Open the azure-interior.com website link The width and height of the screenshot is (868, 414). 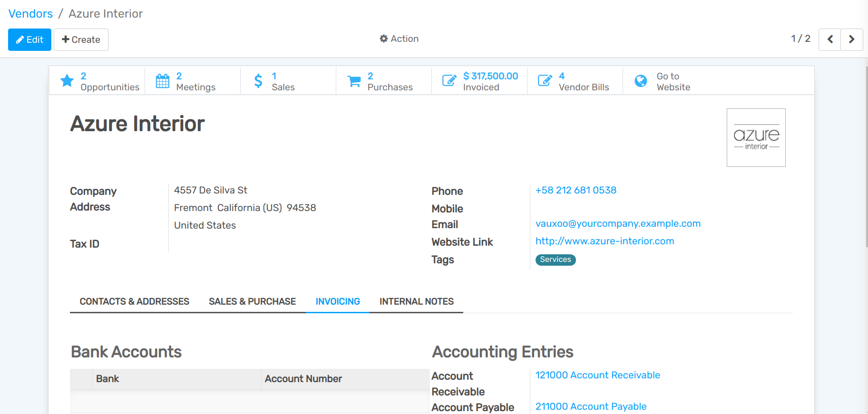coord(605,241)
